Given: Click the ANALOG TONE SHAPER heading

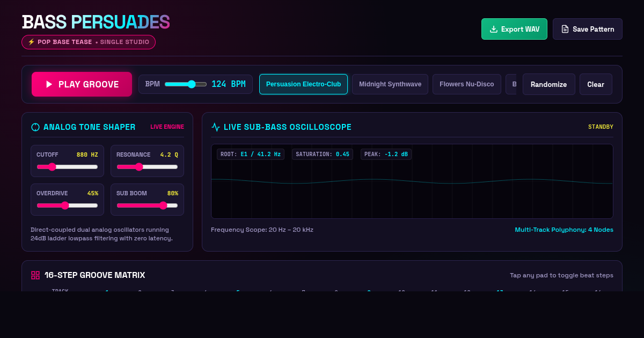Looking at the screenshot, I should point(90,127).
